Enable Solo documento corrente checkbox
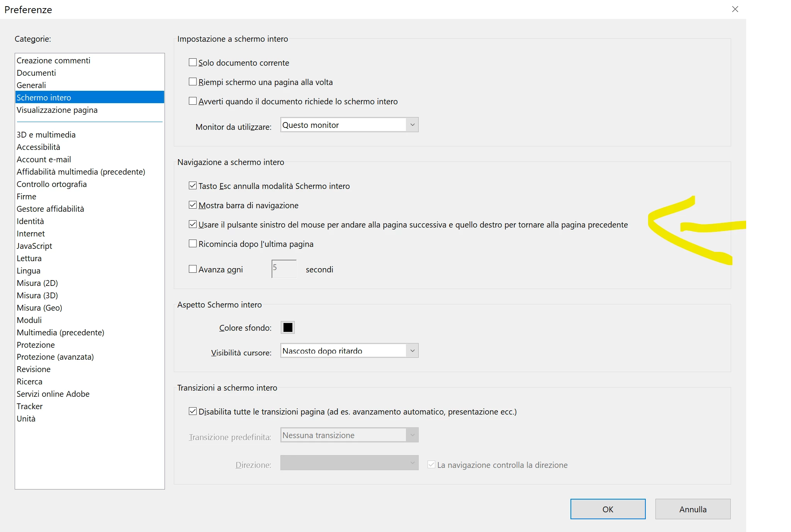This screenshot has width=791, height=532. 193,62
